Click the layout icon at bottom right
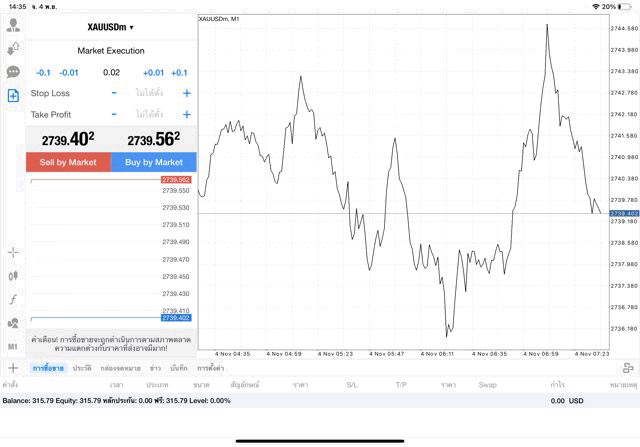Image resolution: width=640 pixels, height=447 pixels. pyautogui.click(x=627, y=368)
